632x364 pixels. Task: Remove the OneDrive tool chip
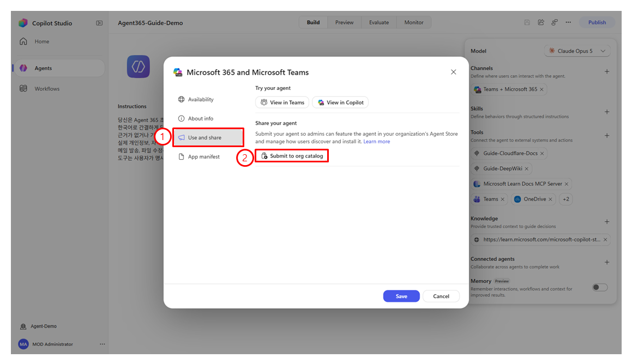click(551, 199)
